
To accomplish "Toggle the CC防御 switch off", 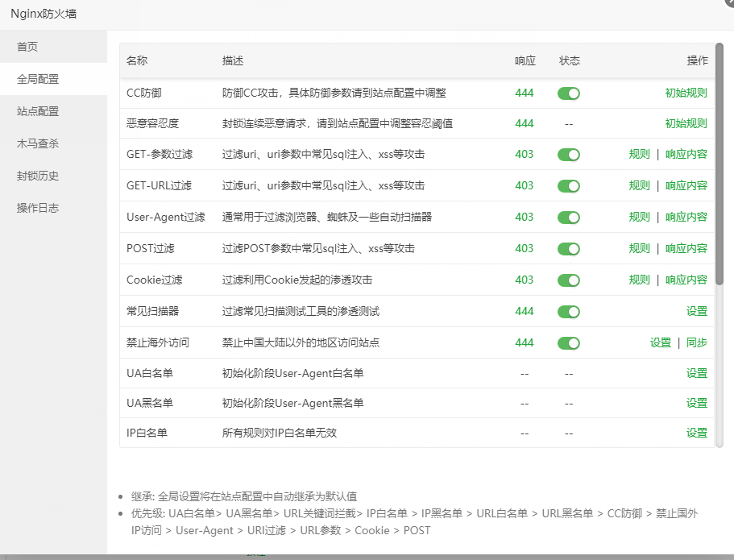I will 569,93.
